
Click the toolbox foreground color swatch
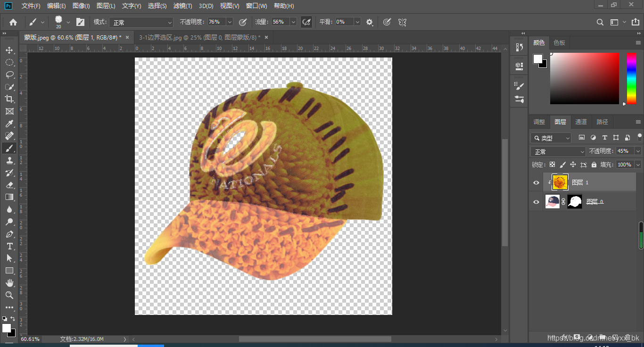coord(7,328)
